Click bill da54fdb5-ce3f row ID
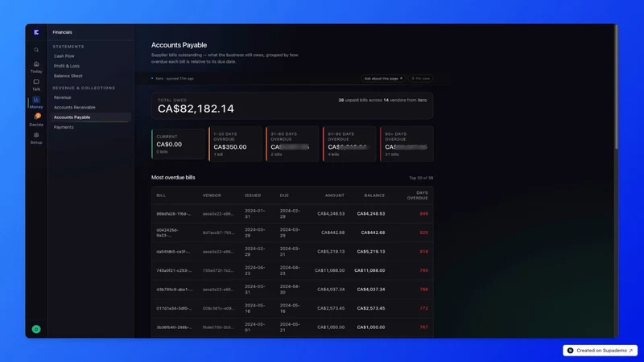 click(x=173, y=252)
